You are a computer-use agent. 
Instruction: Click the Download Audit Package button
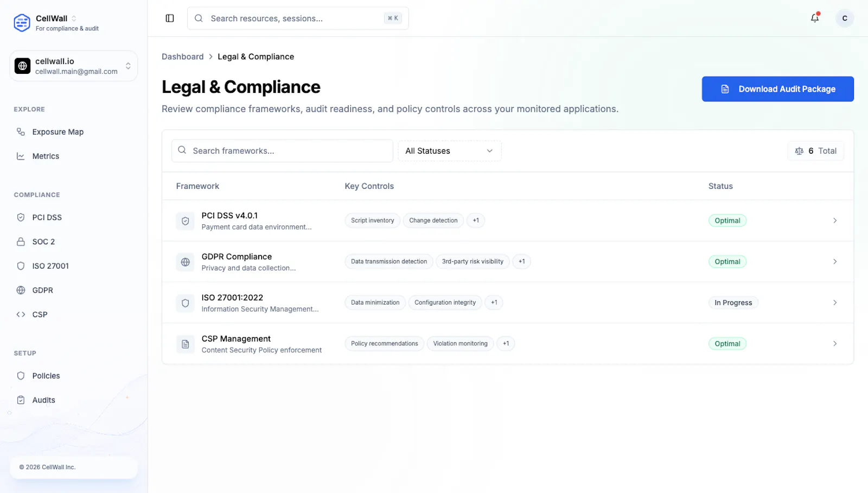pyautogui.click(x=777, y=89)
